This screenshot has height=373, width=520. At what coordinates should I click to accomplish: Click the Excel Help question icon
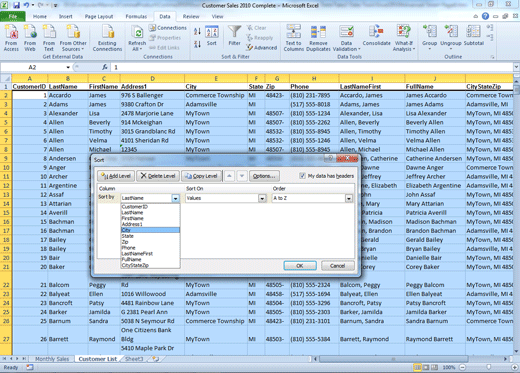click(485, 16)
